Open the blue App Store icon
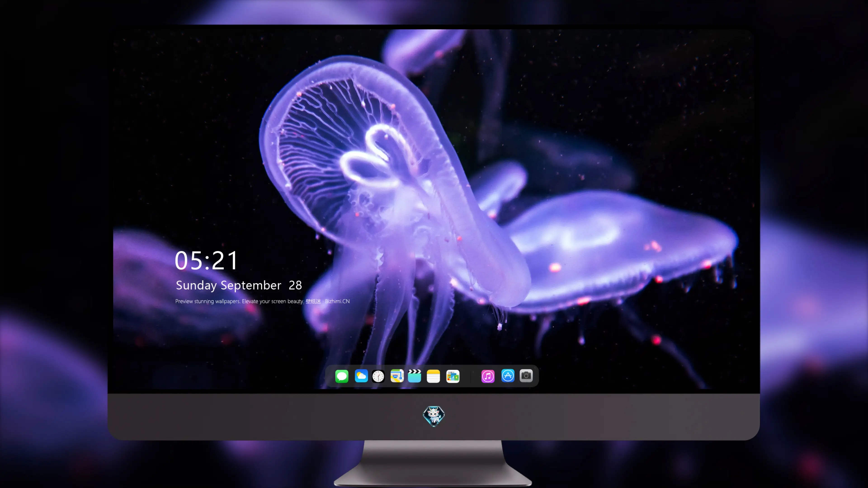 [508, 375]
